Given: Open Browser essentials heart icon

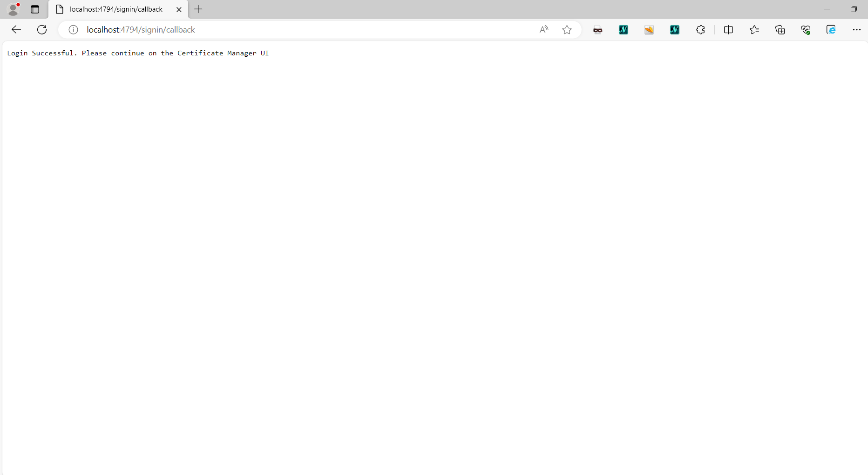Looking at the screenshot, I should [x=806, y=29].
